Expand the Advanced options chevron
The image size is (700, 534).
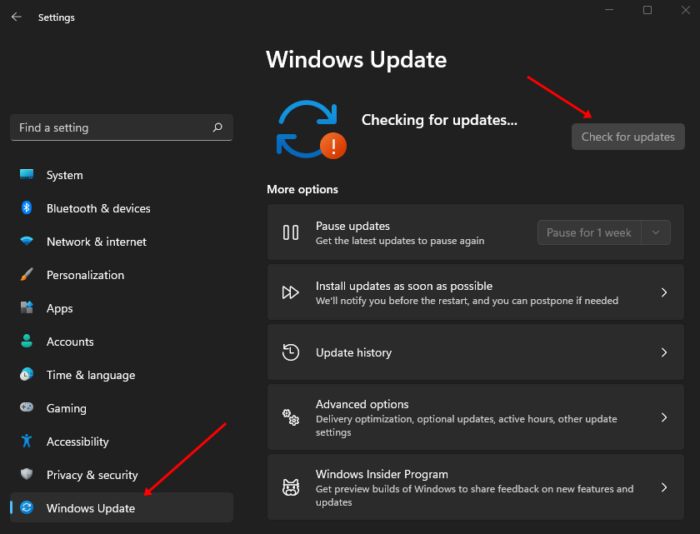point(663,418)
